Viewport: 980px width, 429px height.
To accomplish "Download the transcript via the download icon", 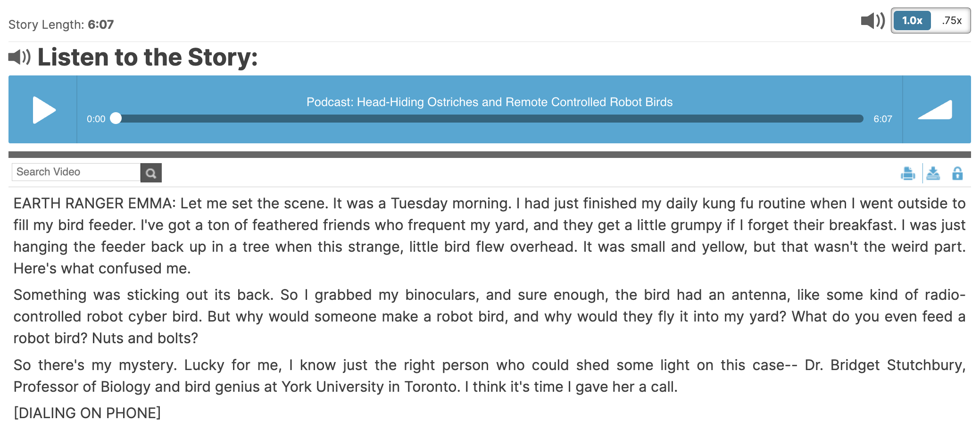I will click(933, 173).
